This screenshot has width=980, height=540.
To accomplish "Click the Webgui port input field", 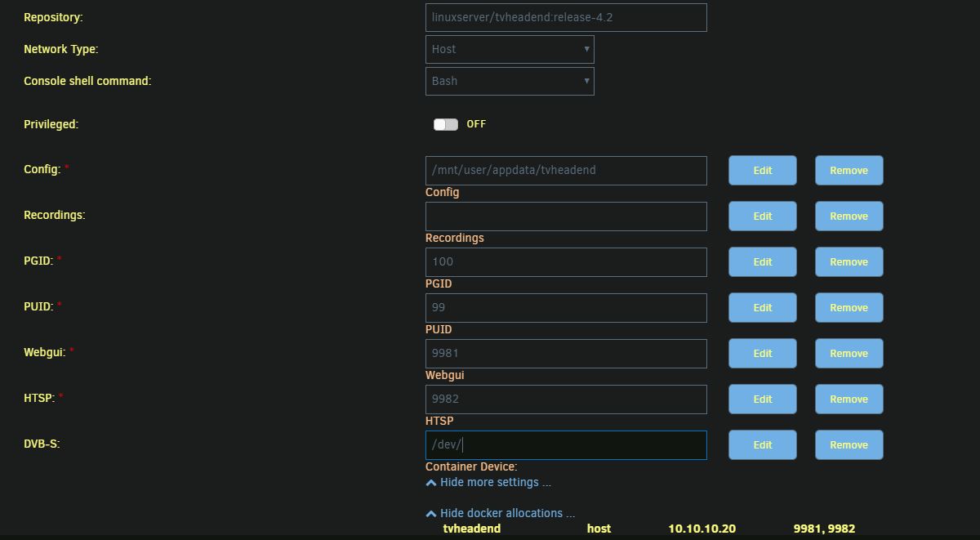I will click(566, 353).
